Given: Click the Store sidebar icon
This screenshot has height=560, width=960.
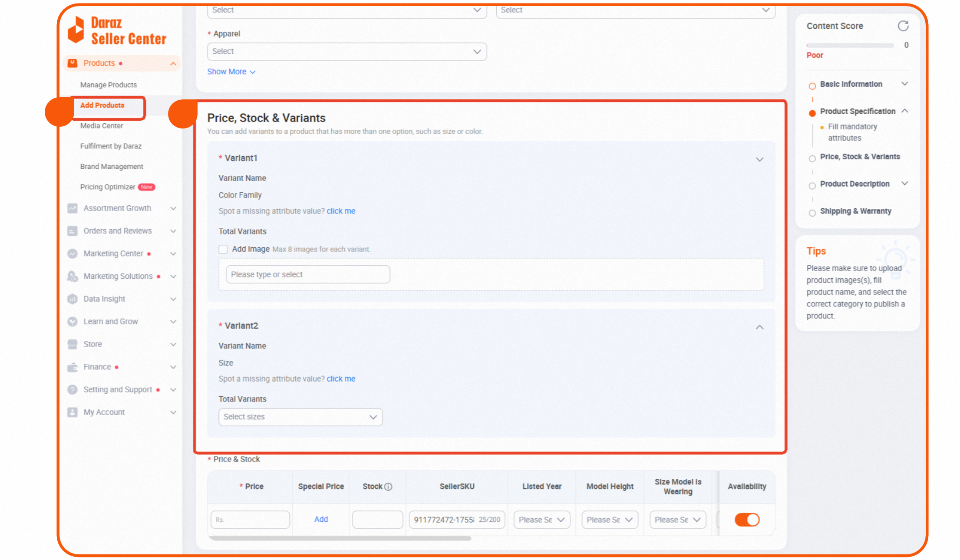Looking at the screenshot, I should (73, 344).
